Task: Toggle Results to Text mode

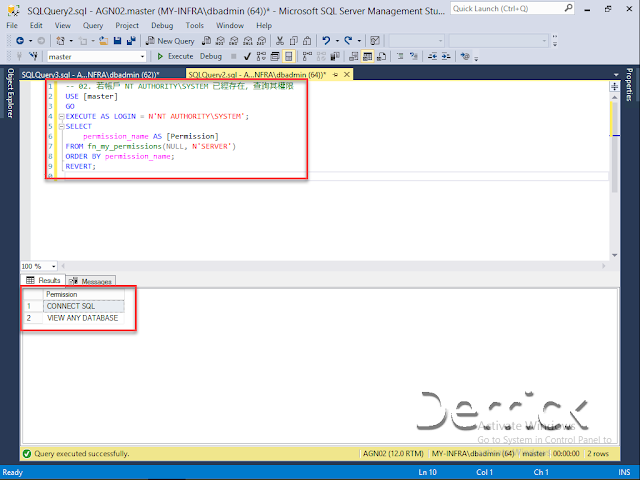Action: [354, 56]
